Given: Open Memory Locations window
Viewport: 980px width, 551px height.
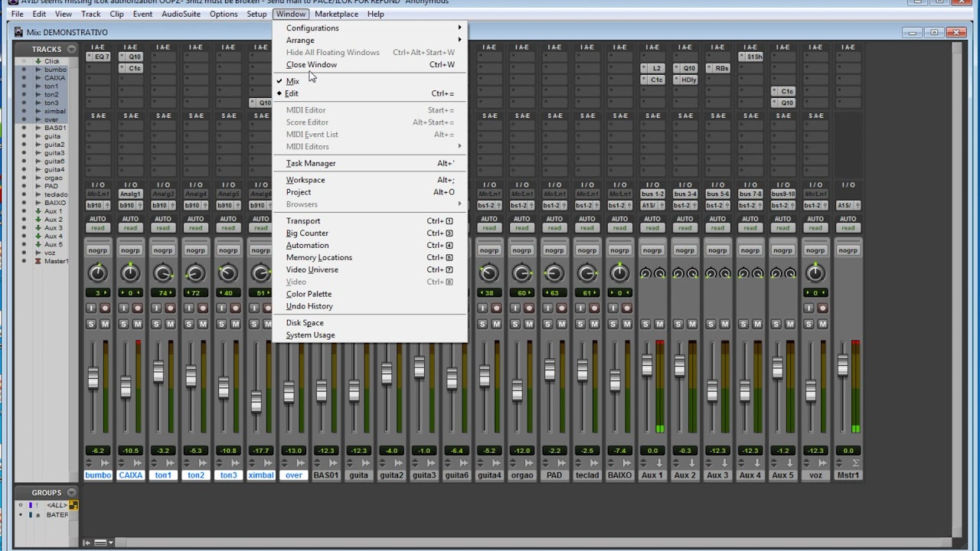Looking at the screenshot, I should tap(370, 258).
